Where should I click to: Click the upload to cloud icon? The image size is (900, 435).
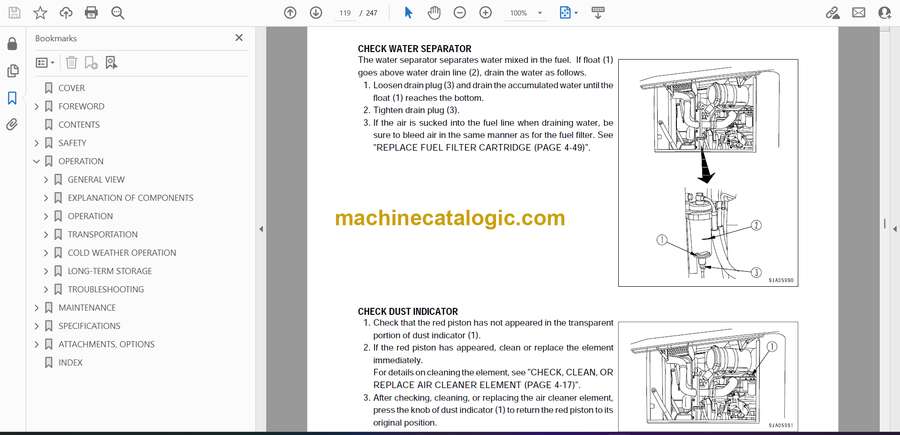click(66, 13)
